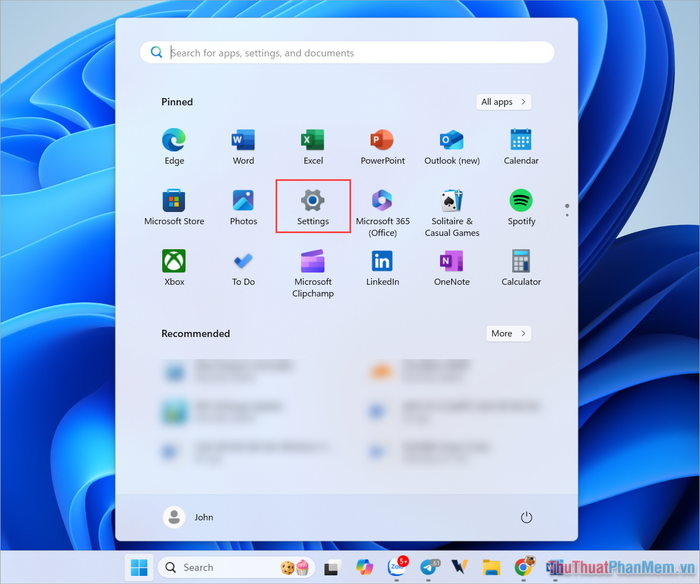This screenshot has height=584, width=700.
Task: Open Microsoft Store
Action: click(x=174, y=205)
